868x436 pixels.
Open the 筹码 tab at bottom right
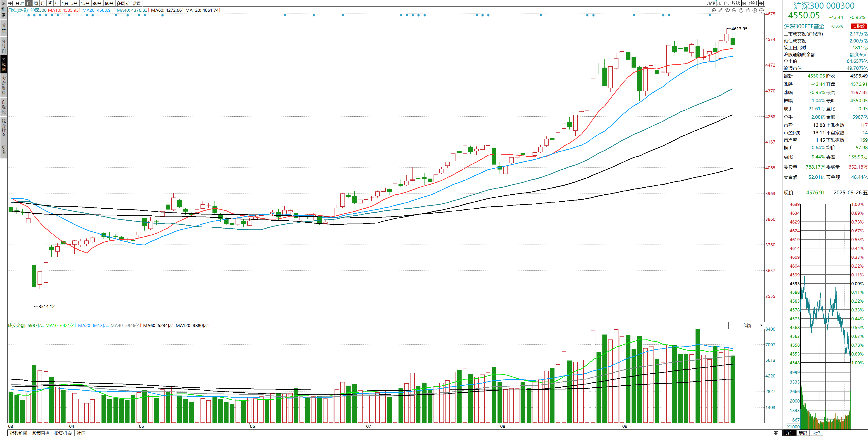click(x=803, y=433)
